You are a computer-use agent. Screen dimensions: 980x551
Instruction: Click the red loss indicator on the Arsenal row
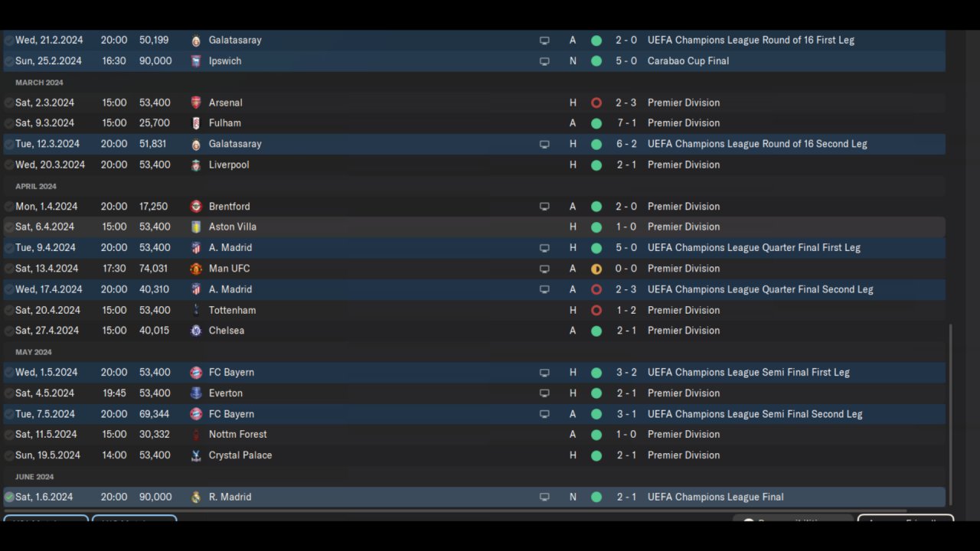(x=596, y=103)
